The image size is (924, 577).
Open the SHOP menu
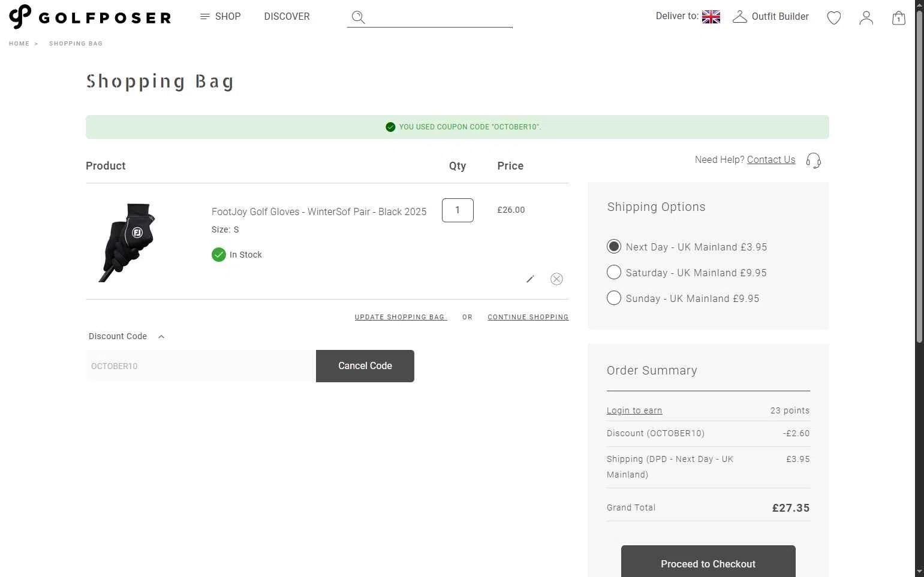click(220, 17)
